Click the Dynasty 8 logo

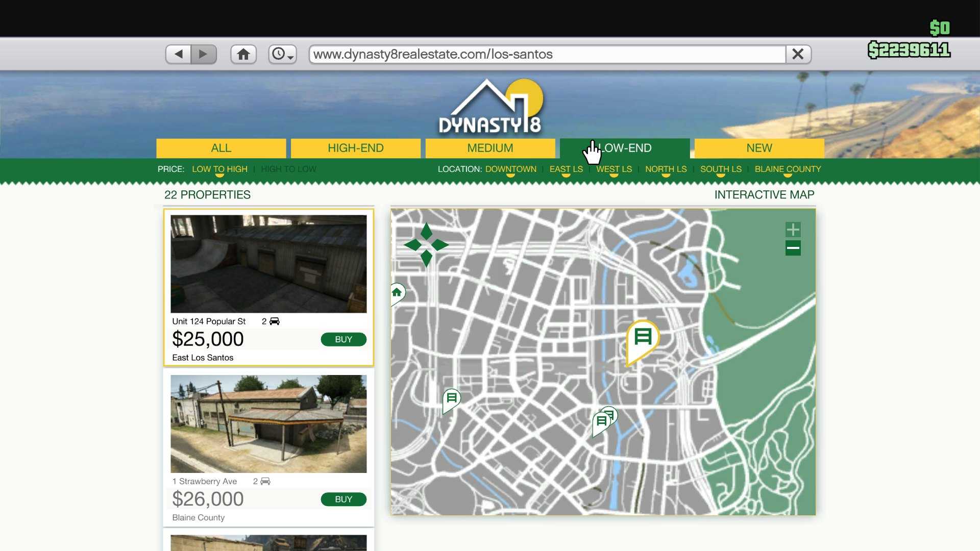point(490,107)
